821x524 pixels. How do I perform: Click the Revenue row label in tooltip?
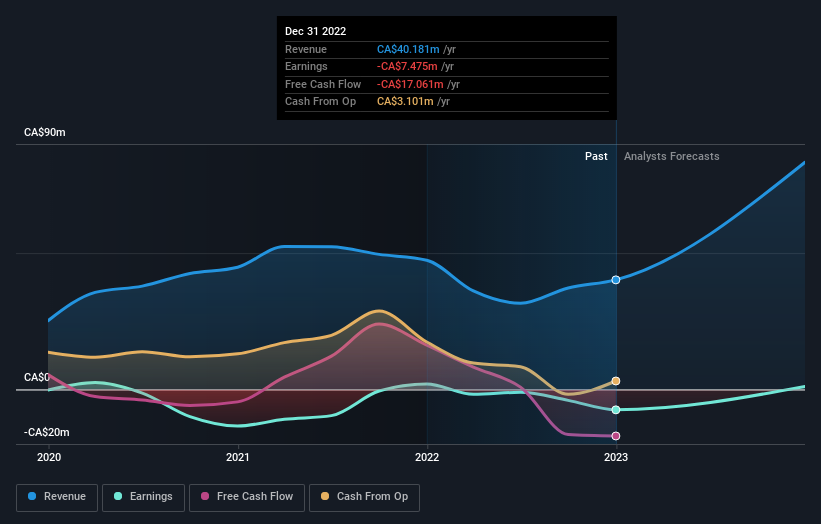(x=306, y=49)
